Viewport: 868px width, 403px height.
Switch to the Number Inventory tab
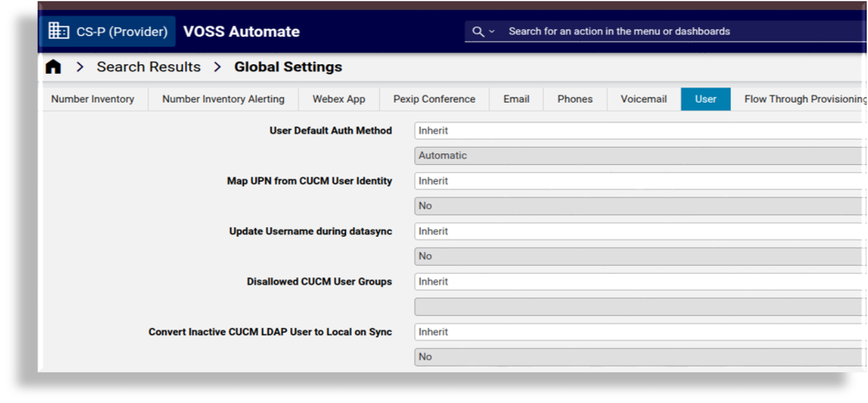[92, 99]
